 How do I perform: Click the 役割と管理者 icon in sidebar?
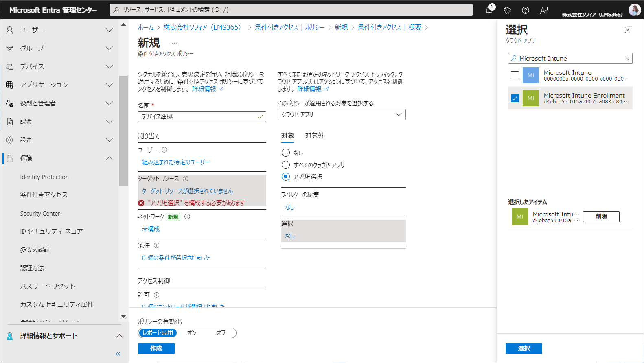pos(10,103)
